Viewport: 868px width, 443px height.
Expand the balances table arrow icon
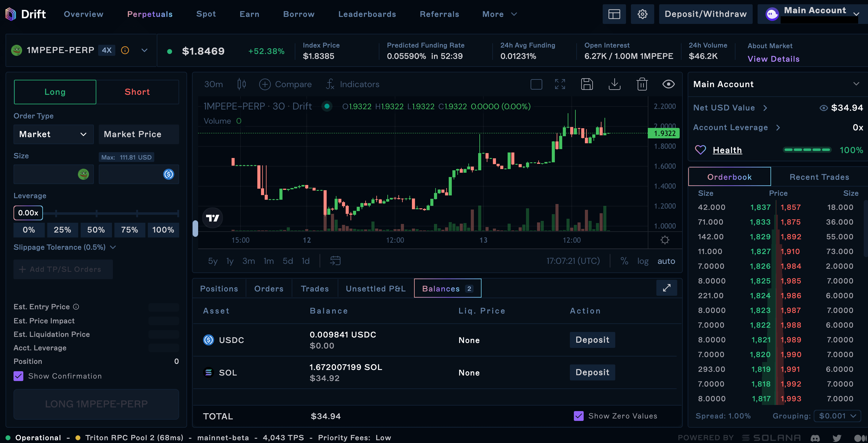click(666, 287)
